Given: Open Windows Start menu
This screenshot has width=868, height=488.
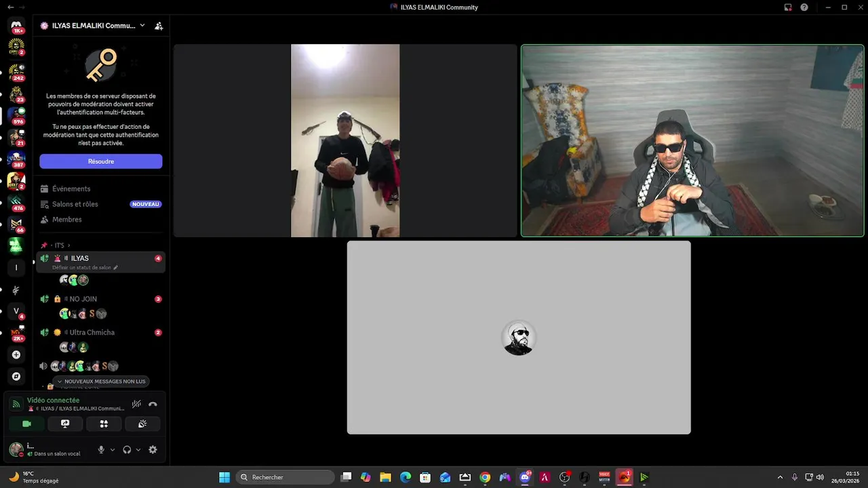Looking at the screenshot, I should (224, 477).
